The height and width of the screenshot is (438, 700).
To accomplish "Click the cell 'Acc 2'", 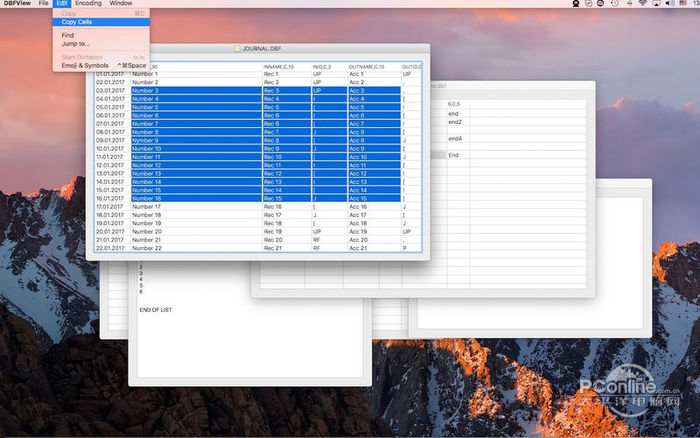I will click(374, 82).
